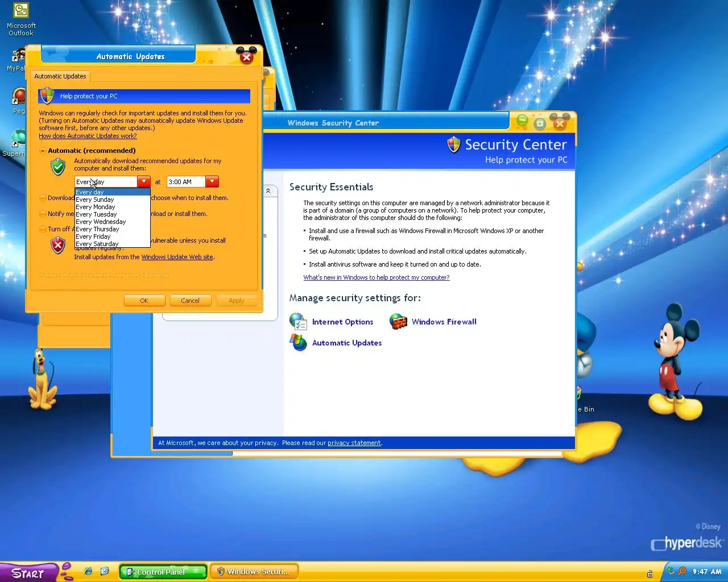Image resolution: width=728 pixels, height=582 pixels.
Task: Select the Automatic Updates tab
Action: 60,76
